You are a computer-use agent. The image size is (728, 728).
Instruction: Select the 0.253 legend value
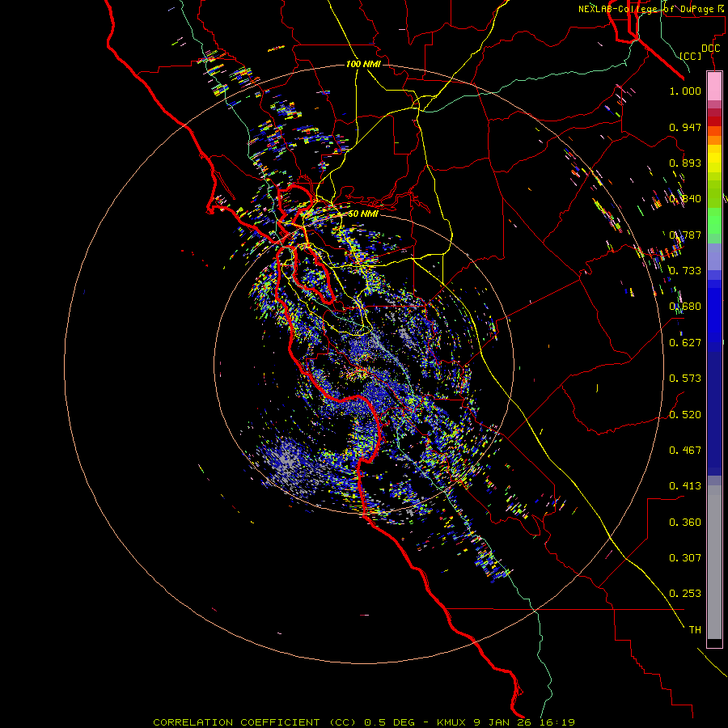(685, 594)
